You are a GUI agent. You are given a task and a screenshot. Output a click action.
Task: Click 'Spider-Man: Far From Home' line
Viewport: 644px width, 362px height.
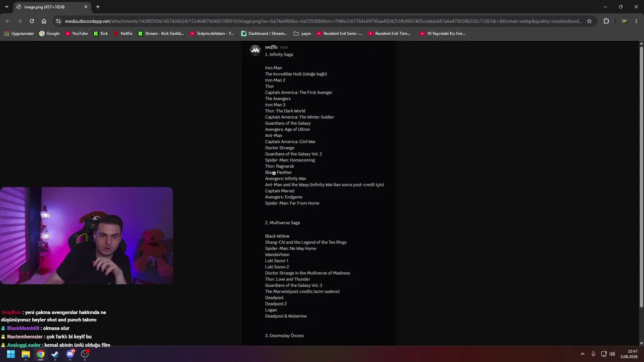pyautogui.click(x=292, y=203)
